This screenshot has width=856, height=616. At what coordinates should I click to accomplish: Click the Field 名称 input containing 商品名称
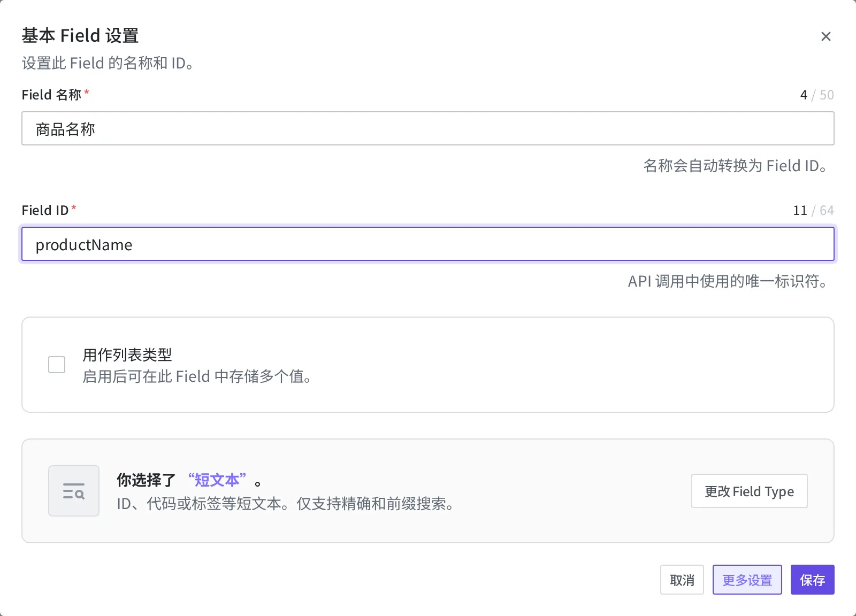(x=428, y=128)
